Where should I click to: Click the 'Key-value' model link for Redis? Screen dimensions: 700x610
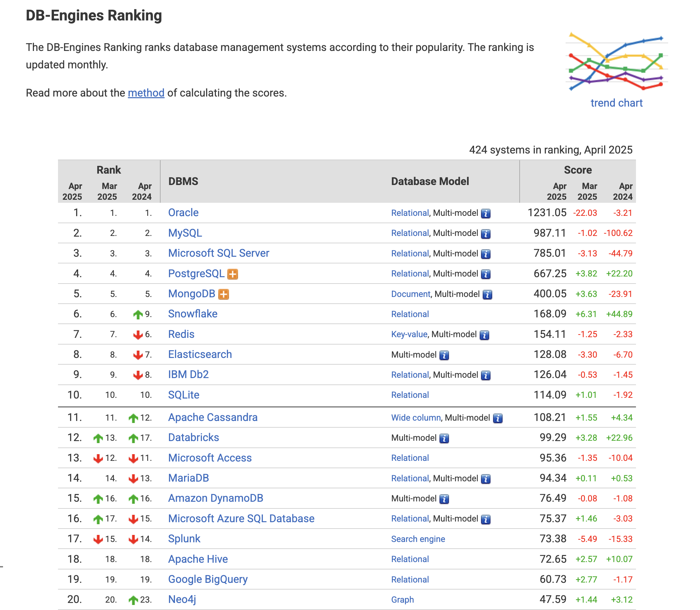point(409,334)
